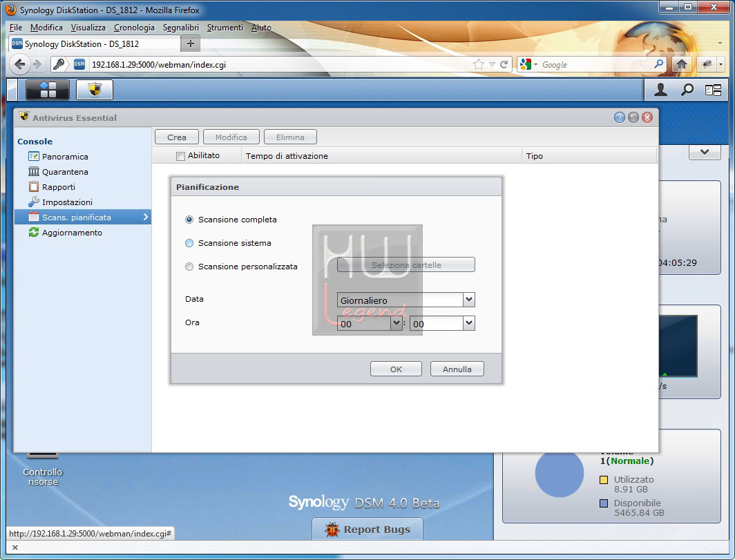Click the bookmarks toolbar button icon
The width and height of the screenshot is (735, 560).
[707, 64]
